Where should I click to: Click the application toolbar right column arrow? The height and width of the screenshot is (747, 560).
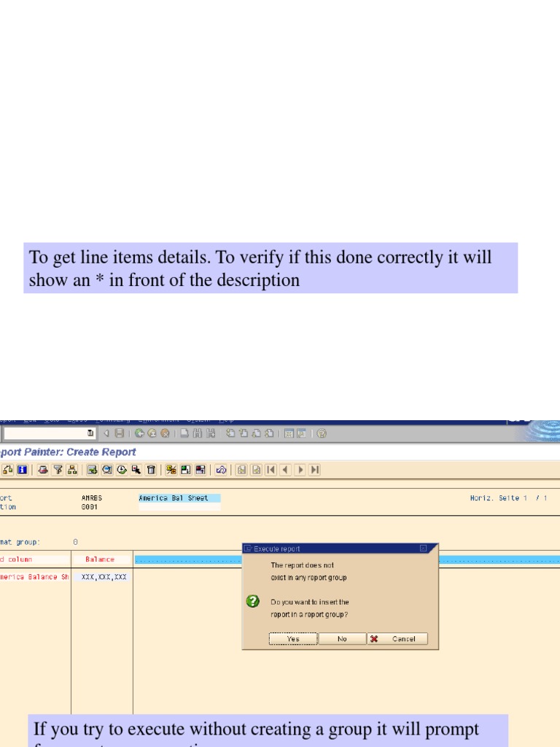tap(300, 470)
